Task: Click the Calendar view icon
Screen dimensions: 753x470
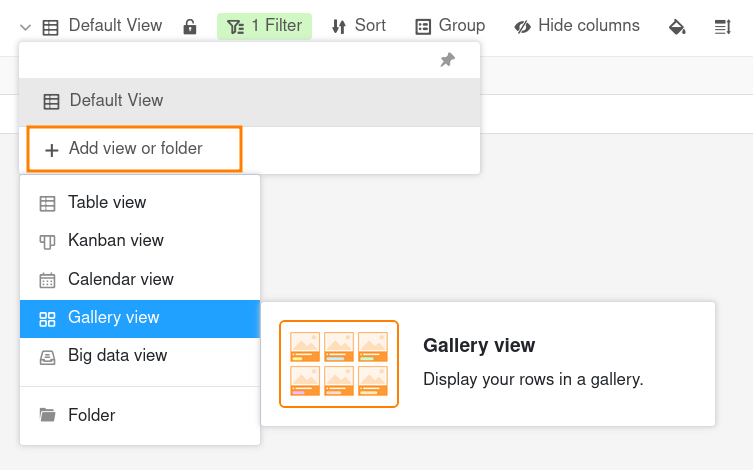Action: pyautogui.click(x=47, y=280)
